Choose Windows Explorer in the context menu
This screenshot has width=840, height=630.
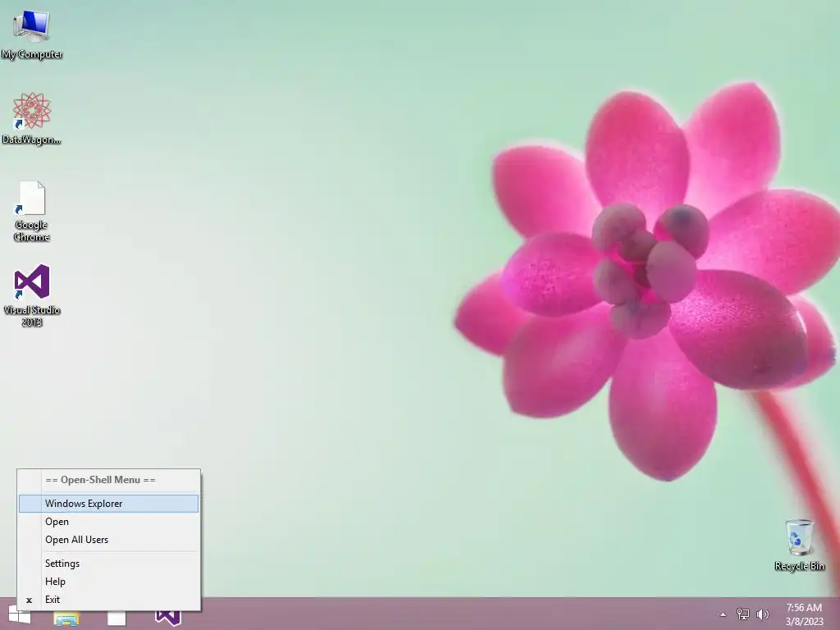click(109, 504)
